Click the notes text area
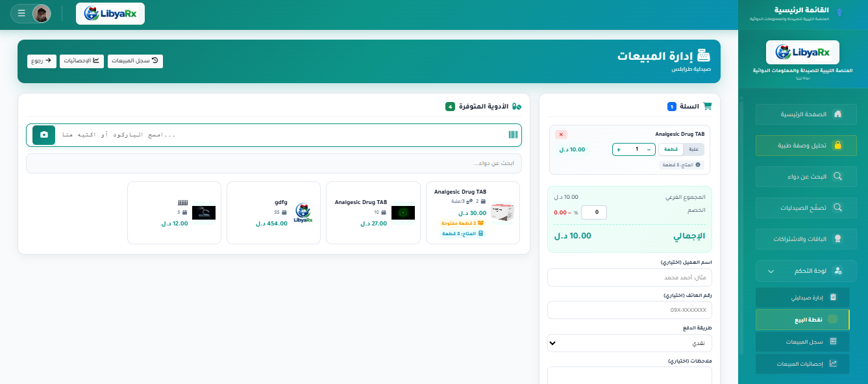 630,376
